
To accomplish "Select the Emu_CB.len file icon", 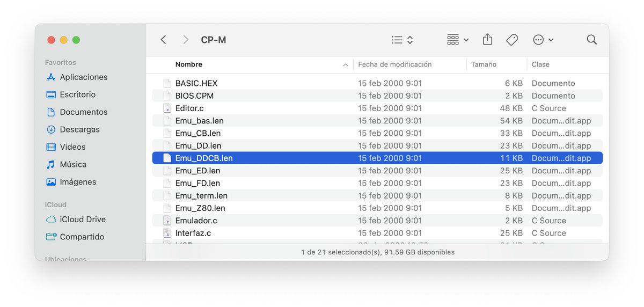I will pyautogui.click(x=167, y=133).
